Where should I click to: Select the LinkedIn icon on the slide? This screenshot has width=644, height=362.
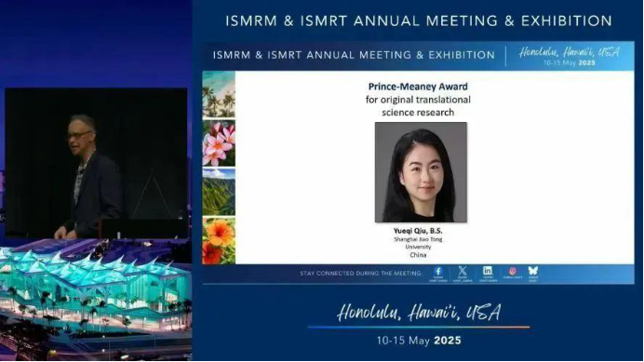tap(488, 271)
